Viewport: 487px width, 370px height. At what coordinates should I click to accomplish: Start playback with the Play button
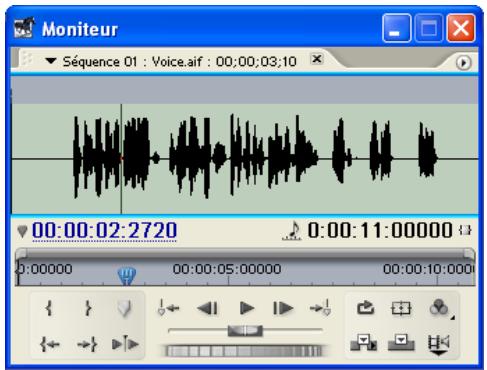(x=247, y=308)
